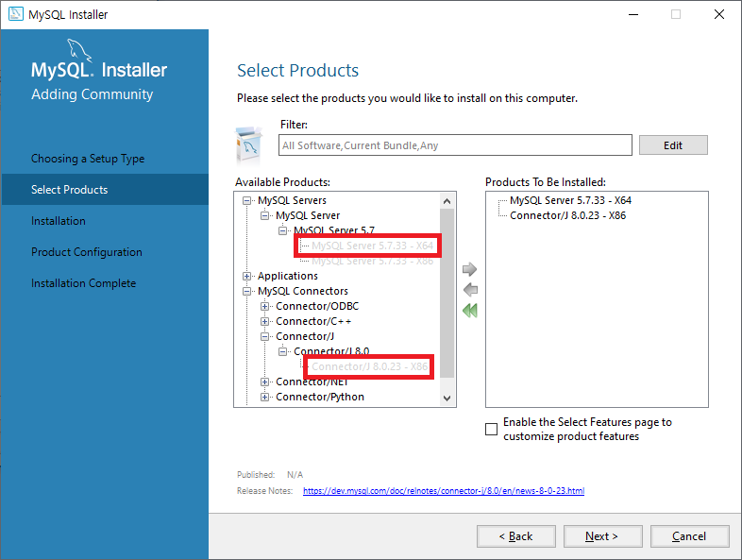This screenshot has height=560, width=742.
Task: Click the Cancel button
Action: pos(689,535)
